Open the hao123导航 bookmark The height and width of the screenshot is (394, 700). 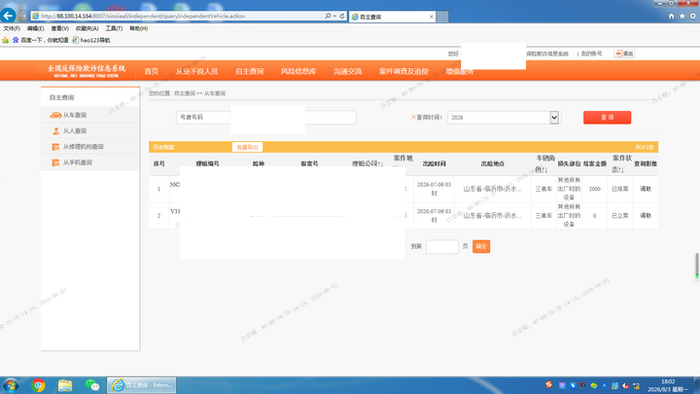pyautogui.click(x=91, y=40)
